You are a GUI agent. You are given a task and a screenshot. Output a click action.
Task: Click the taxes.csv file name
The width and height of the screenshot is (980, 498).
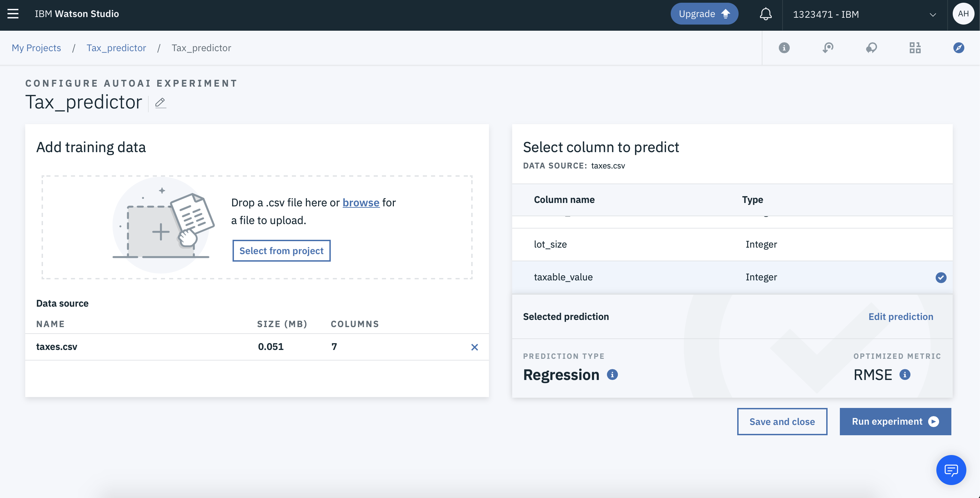click(x=57, y=347)
